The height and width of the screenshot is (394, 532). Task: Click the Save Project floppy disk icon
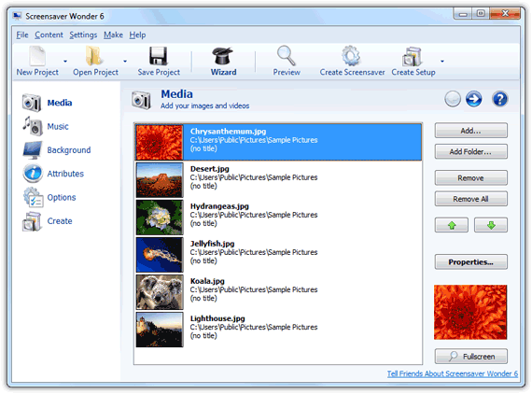pyautogui.click(x=158, y=56)
